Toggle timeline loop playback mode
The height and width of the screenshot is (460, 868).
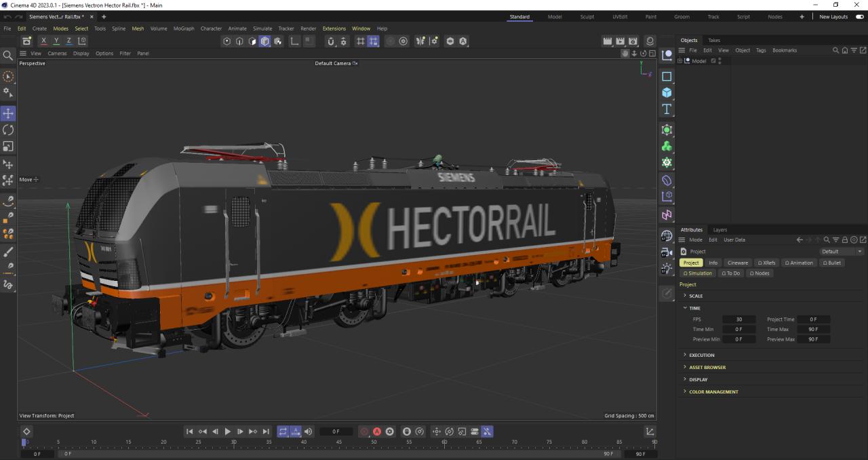[283, 432]
